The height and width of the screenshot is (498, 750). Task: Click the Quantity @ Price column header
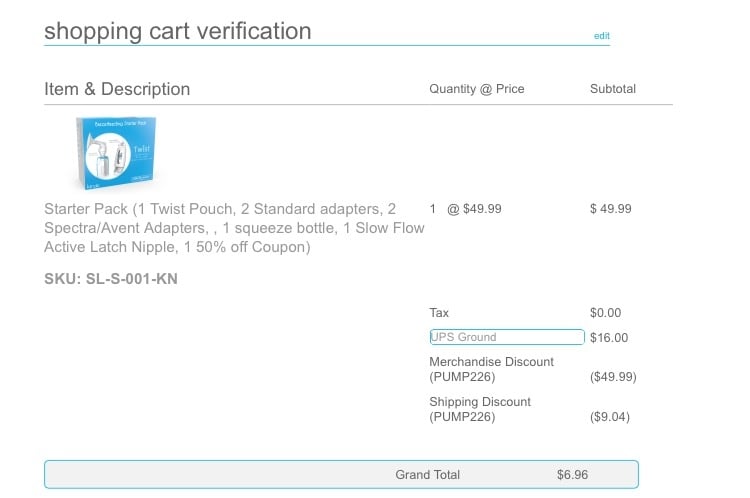(477, 89)
